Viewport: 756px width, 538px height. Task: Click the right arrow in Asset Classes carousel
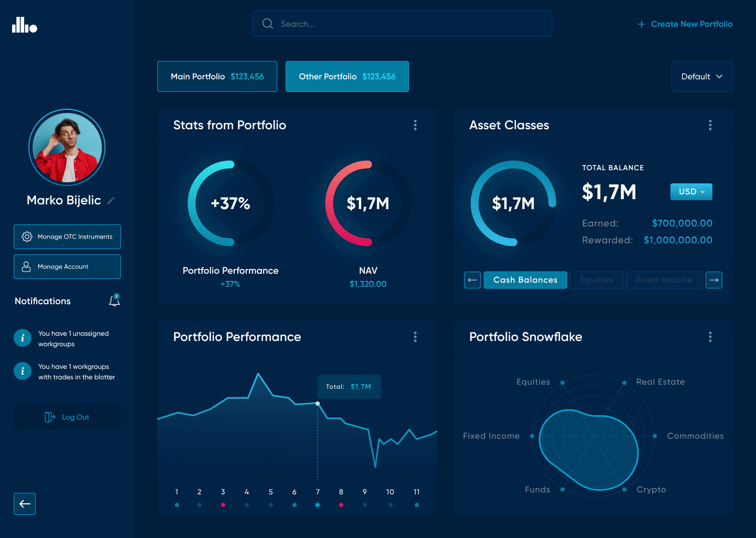pos(714,280)
